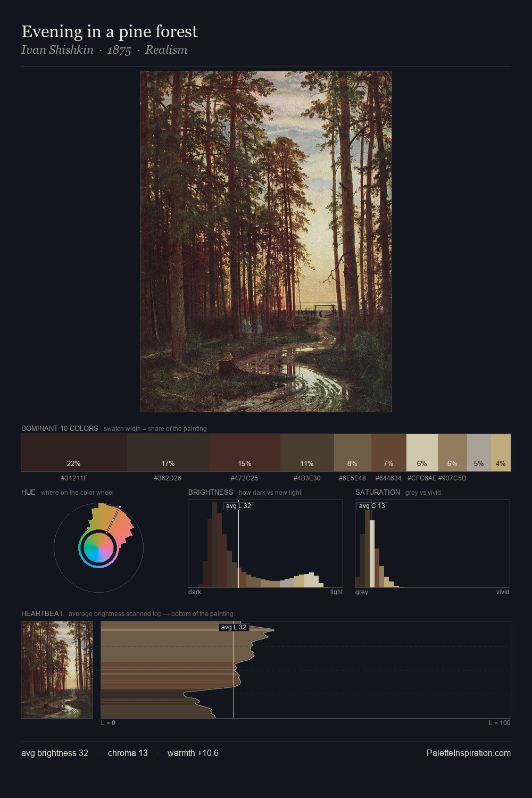Click the 'DOMINANT 10 COLORS' heading
This screenshot has width=532, height=798.
tap(60, 428)
